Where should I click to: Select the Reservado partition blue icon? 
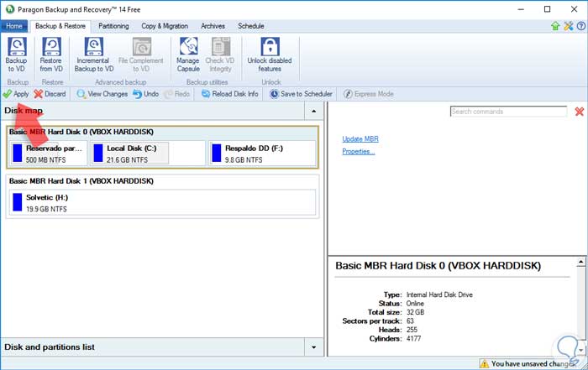tap(18, 153)
